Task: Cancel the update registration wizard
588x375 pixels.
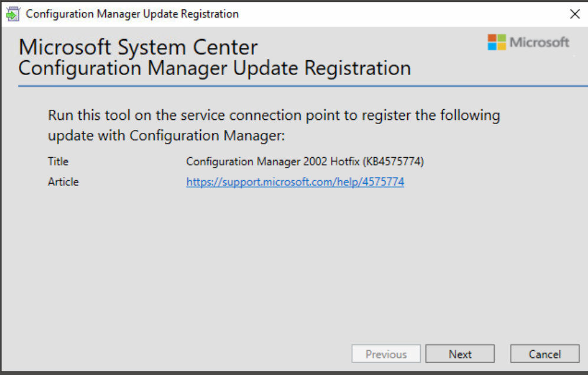Action: tap(544, 354)
